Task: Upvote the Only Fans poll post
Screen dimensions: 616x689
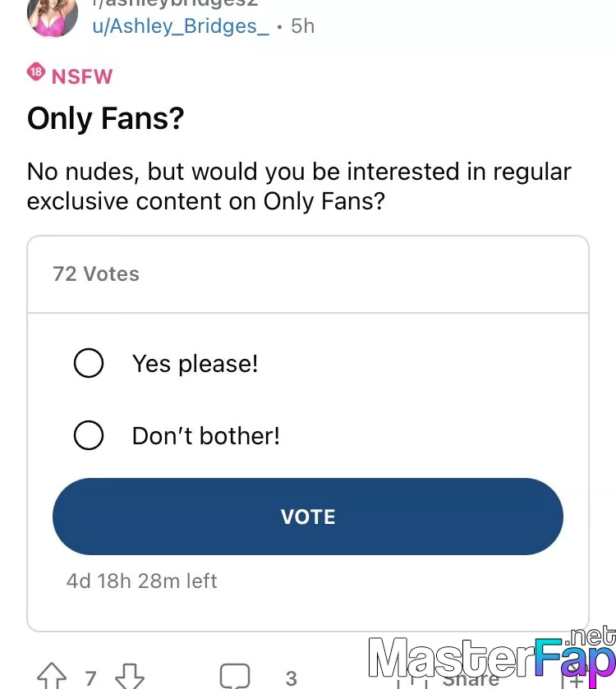Action: click(52, 676)
